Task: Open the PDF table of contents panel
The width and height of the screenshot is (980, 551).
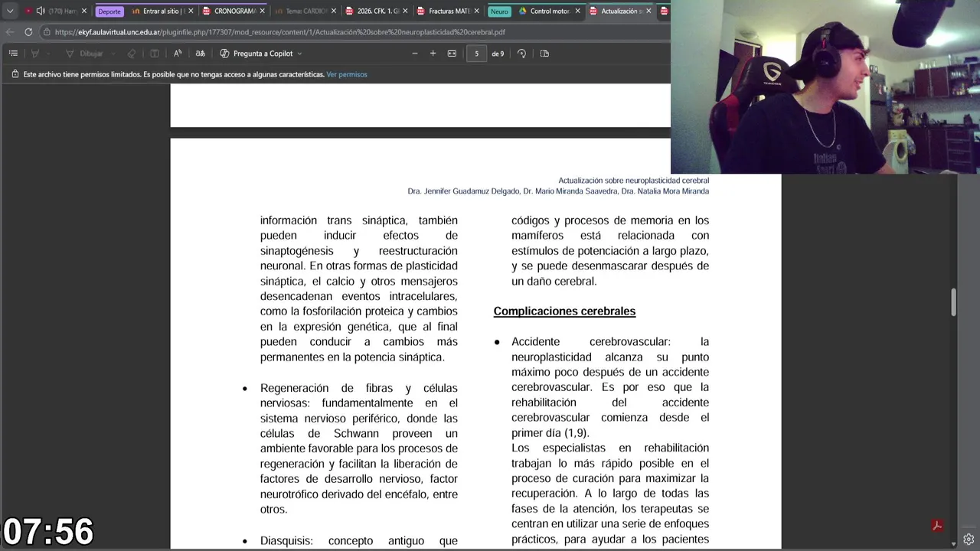Action: (x=13, y=54)
